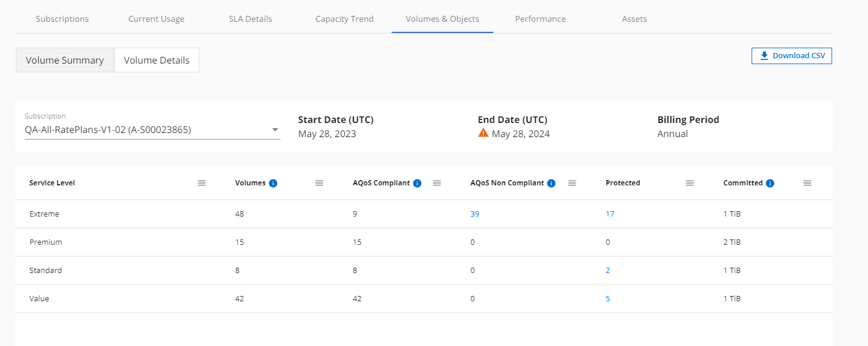Select the Premium service level row
The image size is (868, 346).
pyautogui.click(x=46, y=242)
